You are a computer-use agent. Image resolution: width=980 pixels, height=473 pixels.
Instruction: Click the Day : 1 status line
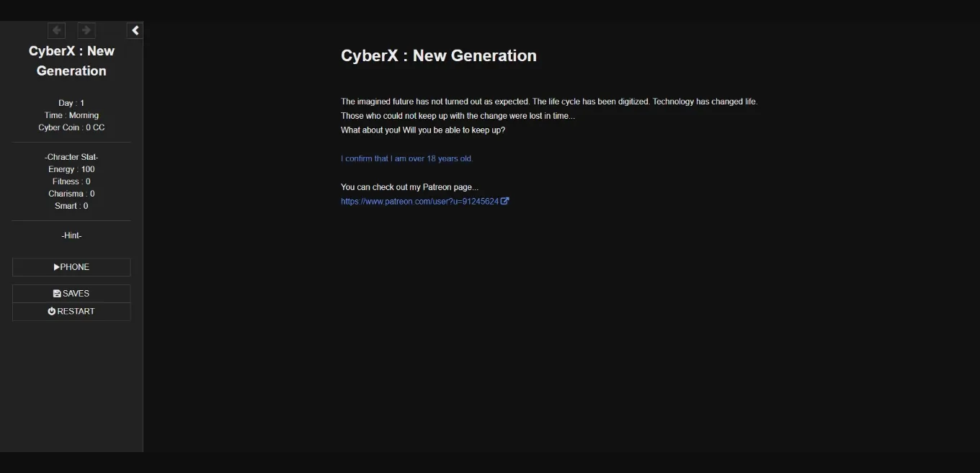click(x=71, y=103)
